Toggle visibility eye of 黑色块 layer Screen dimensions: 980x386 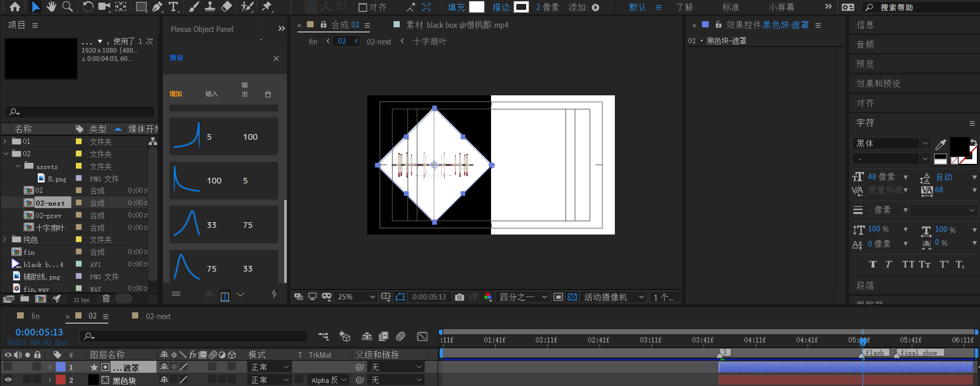(8, 380)
